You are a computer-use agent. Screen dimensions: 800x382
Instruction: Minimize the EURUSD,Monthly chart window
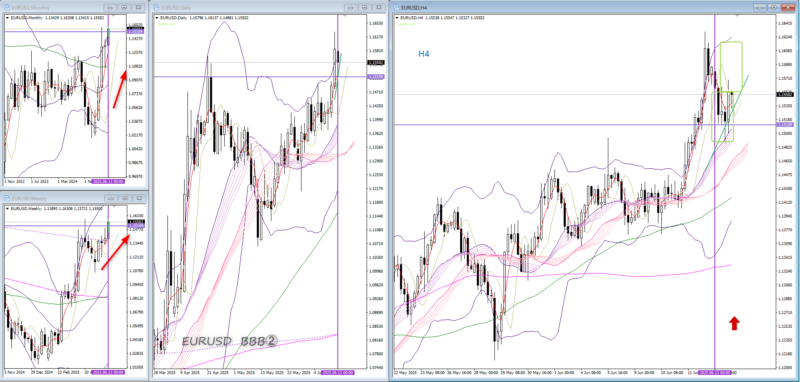pos(110,8)
